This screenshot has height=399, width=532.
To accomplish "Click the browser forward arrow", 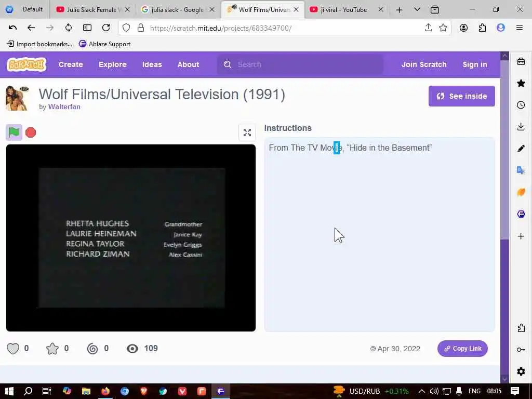I will 50,28.
